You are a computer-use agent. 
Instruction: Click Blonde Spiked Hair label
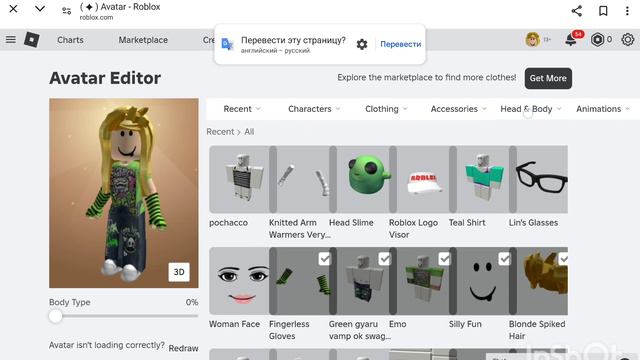pos(537,330)
